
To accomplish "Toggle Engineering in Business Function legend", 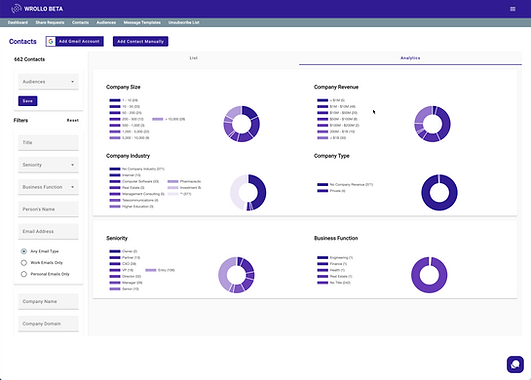I will 335,258.
